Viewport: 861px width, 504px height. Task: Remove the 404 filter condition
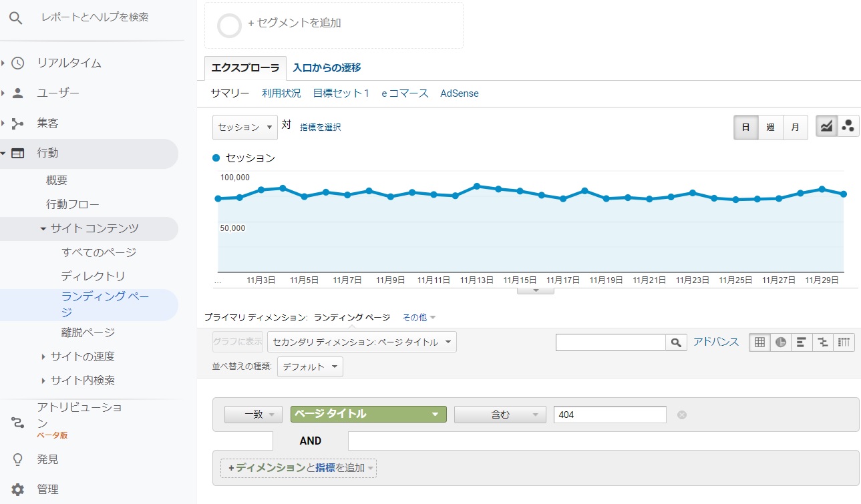click(x=682, y=415)
